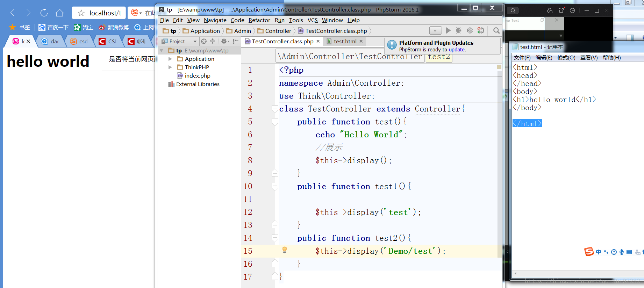Expand the Application folder
This screenshot has height=288, width=644.
(x=170, y=59)
